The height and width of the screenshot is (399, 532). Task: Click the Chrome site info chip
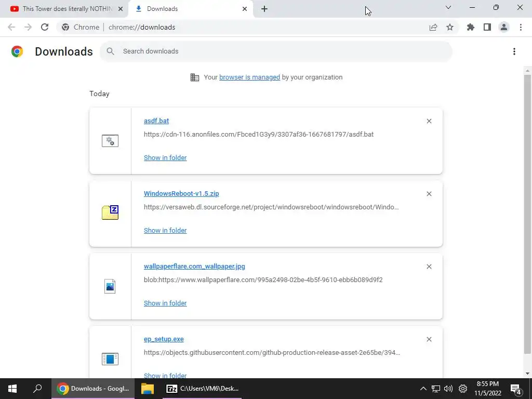[x=81, y=27]
